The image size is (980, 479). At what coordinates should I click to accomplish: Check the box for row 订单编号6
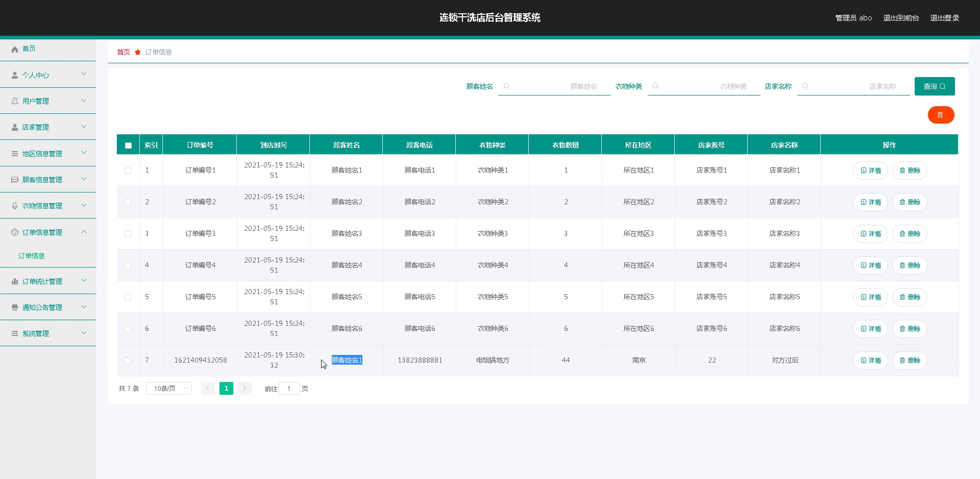click(128, 329)
